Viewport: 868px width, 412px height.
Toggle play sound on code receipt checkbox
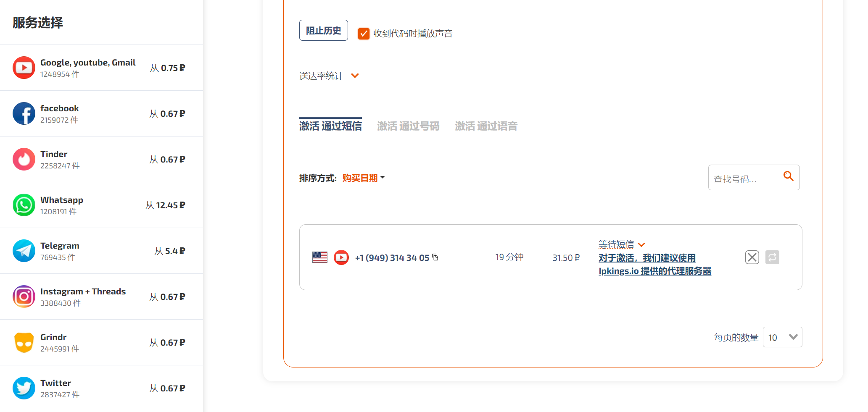[x=364, y=34]
